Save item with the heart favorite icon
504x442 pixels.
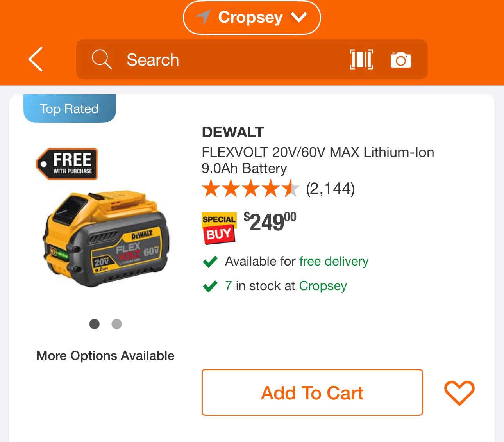pos(459,393)
